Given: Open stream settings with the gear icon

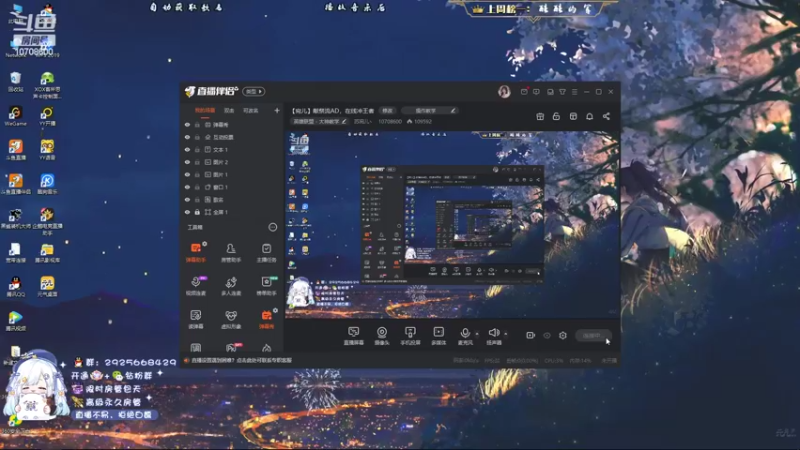Looking at the screenshot, I should (x=563, y=335).
